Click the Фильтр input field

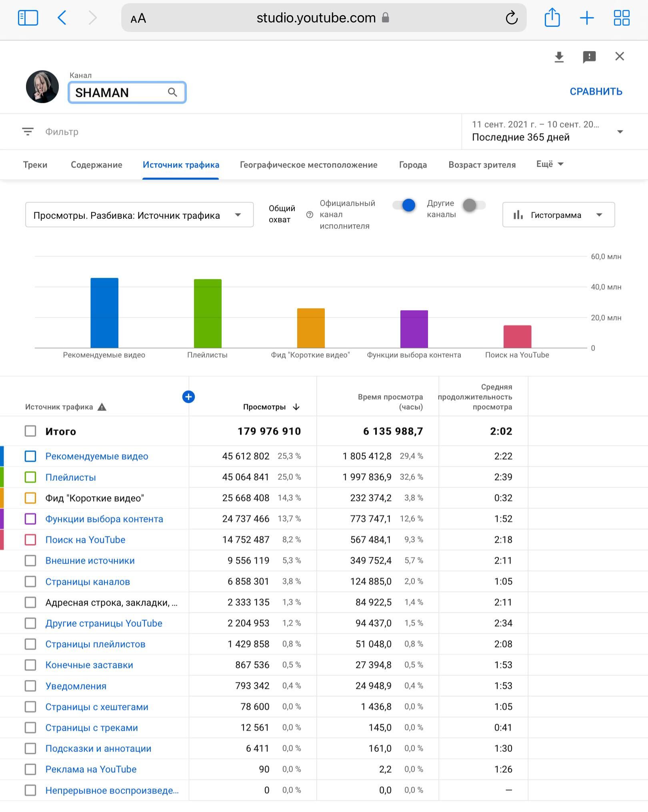[62, 132]
